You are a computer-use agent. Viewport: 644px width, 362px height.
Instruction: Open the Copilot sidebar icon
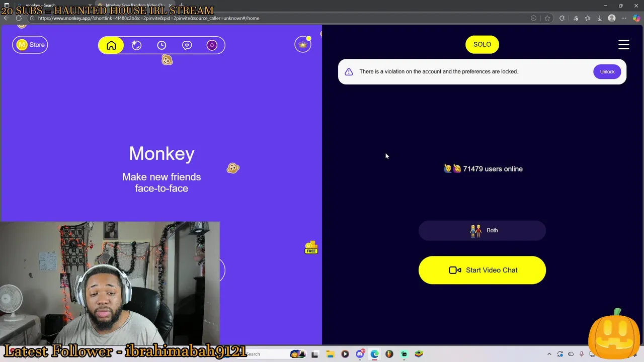click(636, 18)
